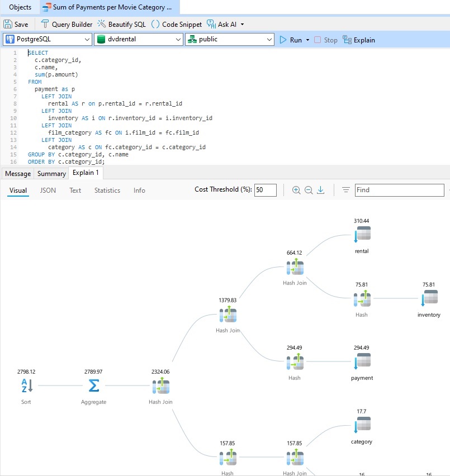Expand the Ask AI dropdown arrow
This screenshot has width=450, height=476.
[242, 24]
